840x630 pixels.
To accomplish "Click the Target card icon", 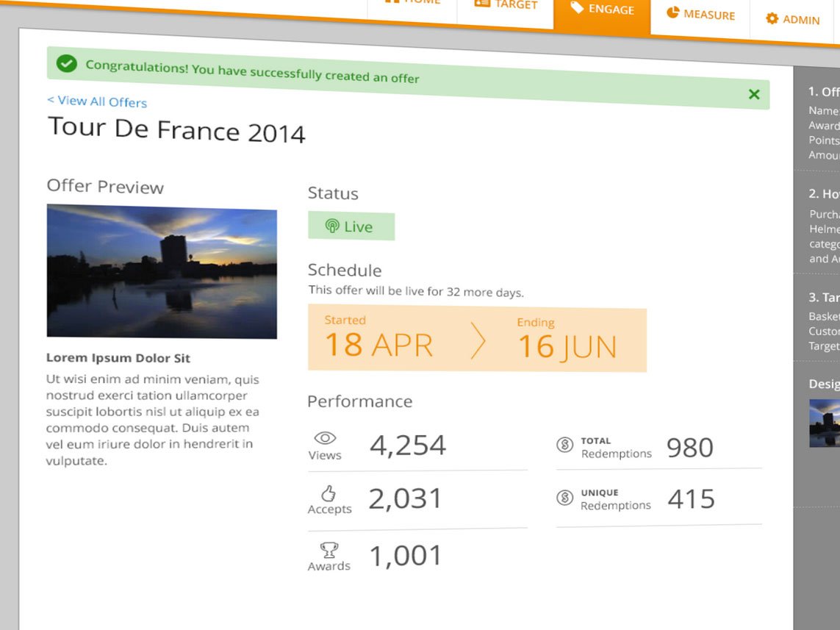I will pyautogui.click(x=482, y=3).
